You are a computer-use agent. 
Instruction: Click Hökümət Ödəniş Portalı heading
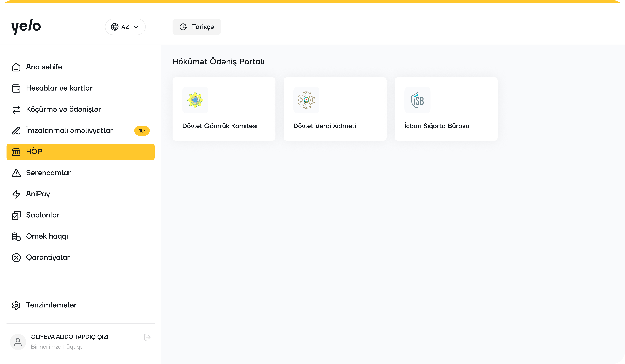pyautogui.click(x=219, y=62)
